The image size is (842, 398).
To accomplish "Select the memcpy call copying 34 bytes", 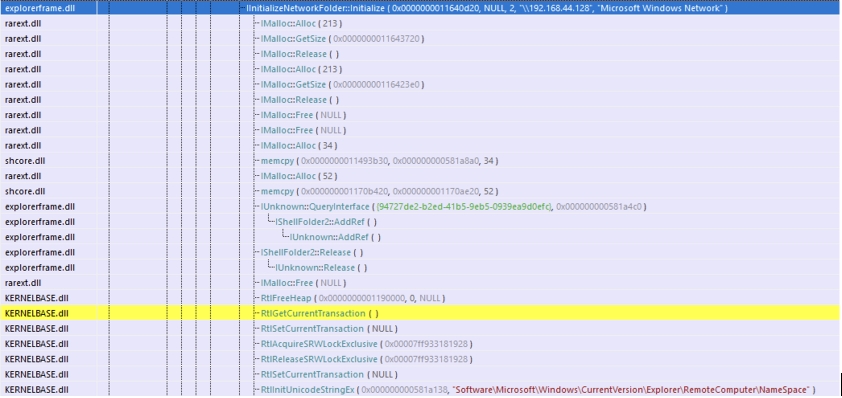I will click(379, 161).
